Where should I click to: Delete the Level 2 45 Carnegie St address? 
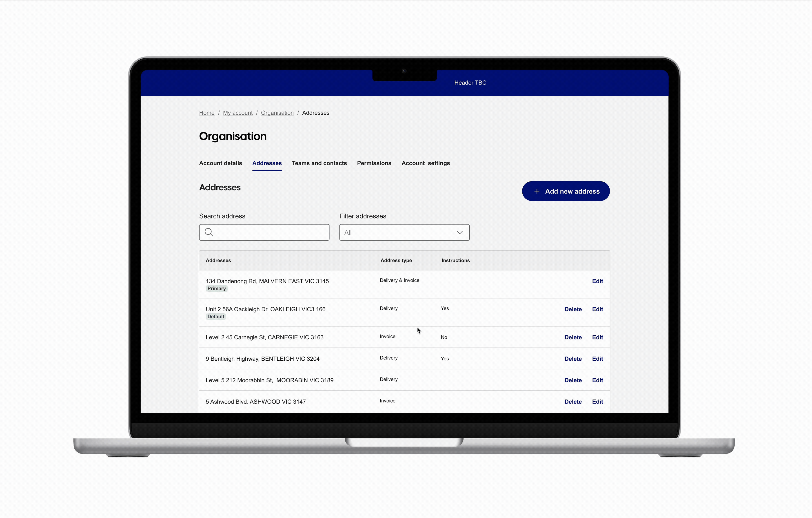point(573,337)
